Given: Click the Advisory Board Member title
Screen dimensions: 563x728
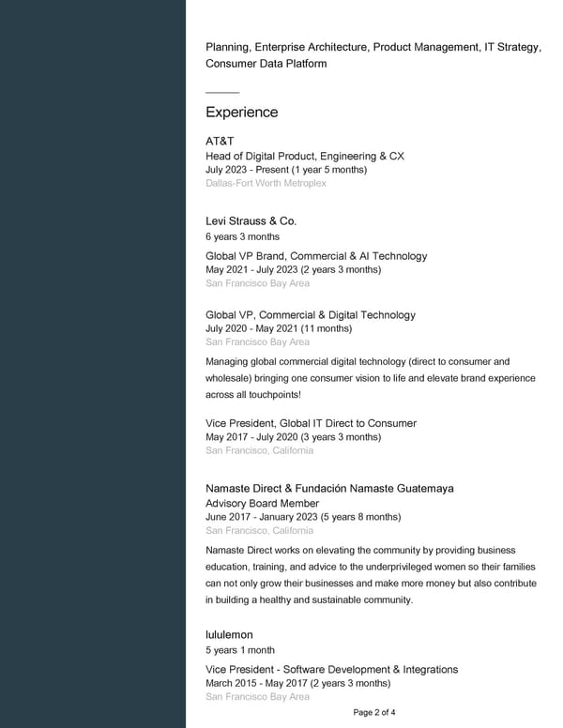Looking at the screenshot, I should coord(263,504).
